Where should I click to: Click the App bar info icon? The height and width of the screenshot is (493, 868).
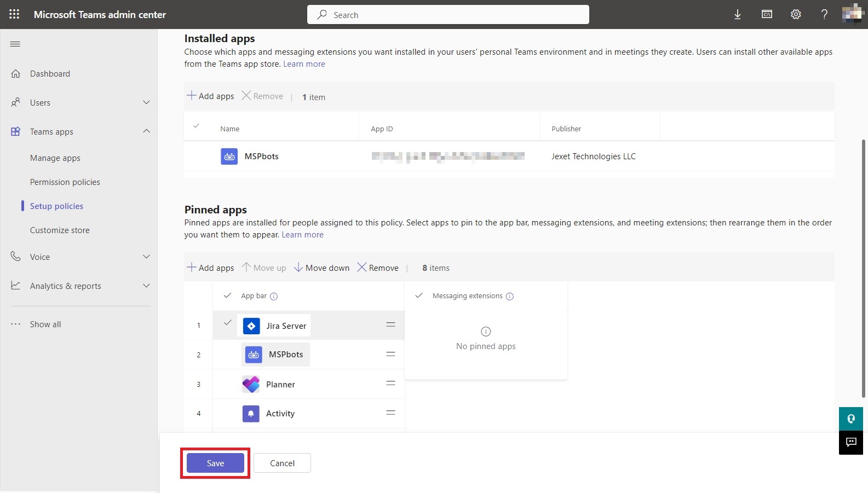click(274, 297)
